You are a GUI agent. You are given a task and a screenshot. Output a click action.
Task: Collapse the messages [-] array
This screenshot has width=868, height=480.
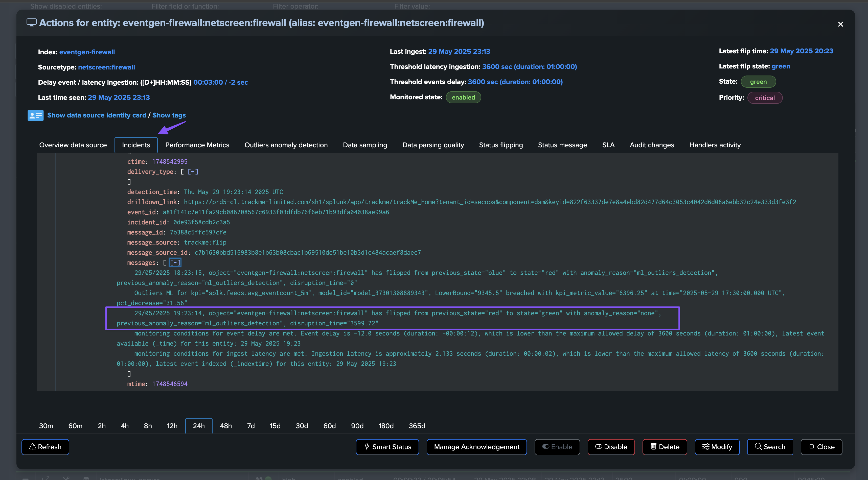pyautogui.click(x=175, y=262)
